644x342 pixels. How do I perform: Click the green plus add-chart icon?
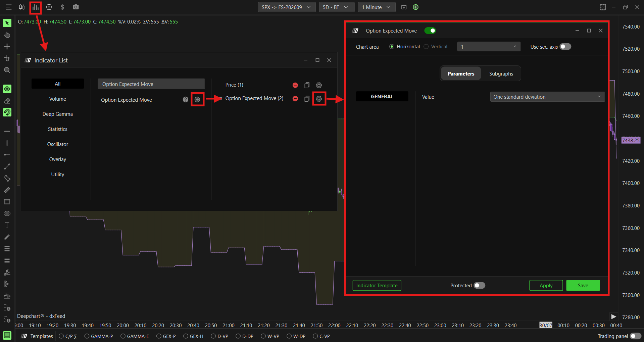coord(416,7)
